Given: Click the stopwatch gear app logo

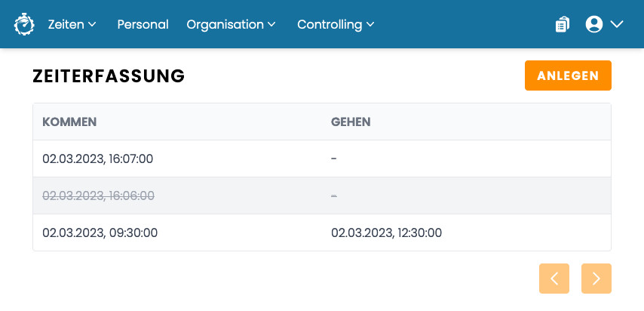Looking at the screenshot, I should click(x=24, y=24).
